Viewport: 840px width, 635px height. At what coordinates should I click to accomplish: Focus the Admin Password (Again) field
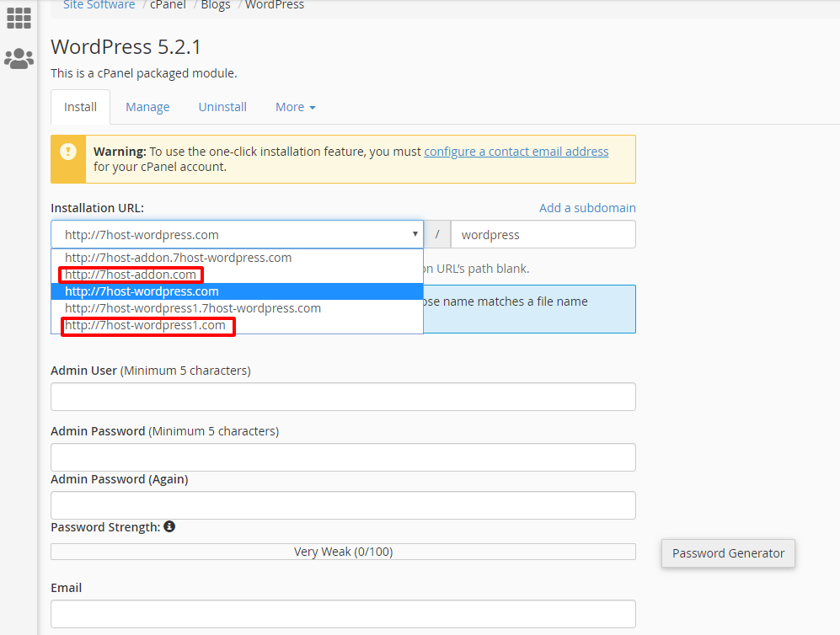(344, 505)
